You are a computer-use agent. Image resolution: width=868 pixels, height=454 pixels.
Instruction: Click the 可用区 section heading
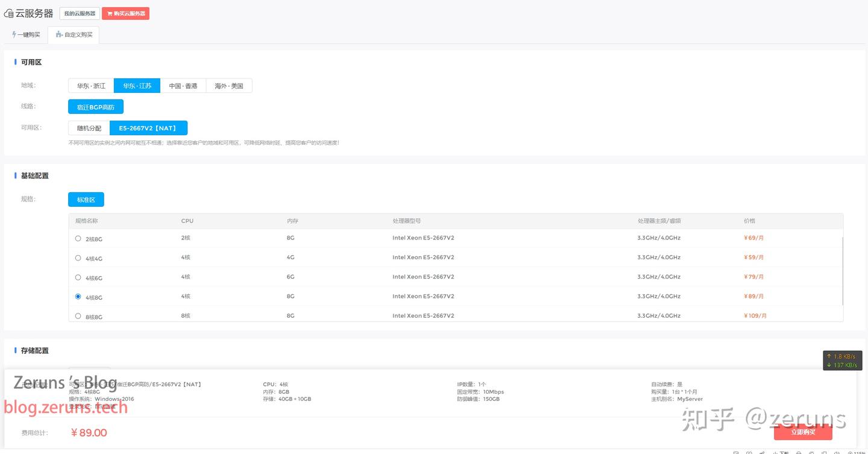pyautogui.click(x=31, y=62)
